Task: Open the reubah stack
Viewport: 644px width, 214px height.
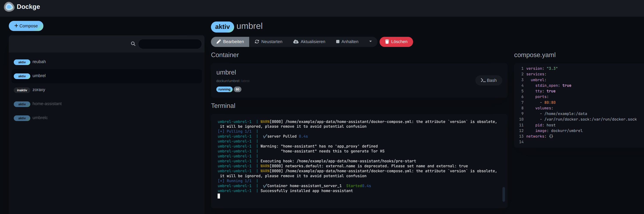Action: tap(107, 62)
